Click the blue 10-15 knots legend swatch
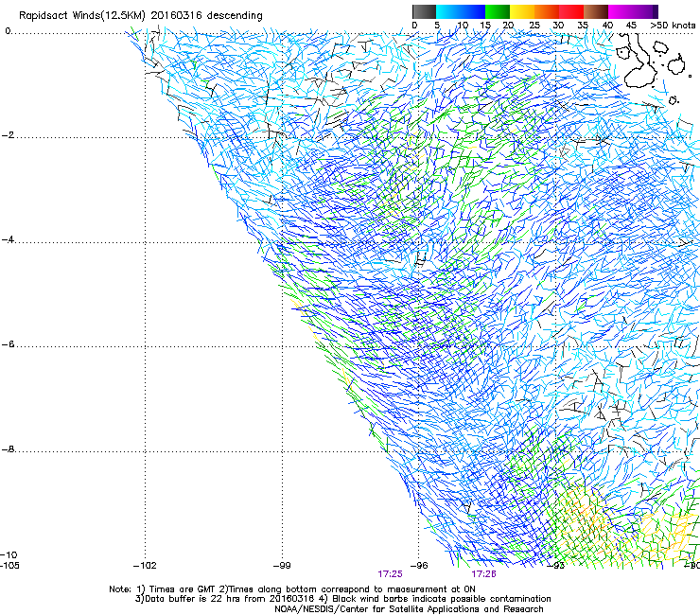700x615 pixels. [473, 11]
